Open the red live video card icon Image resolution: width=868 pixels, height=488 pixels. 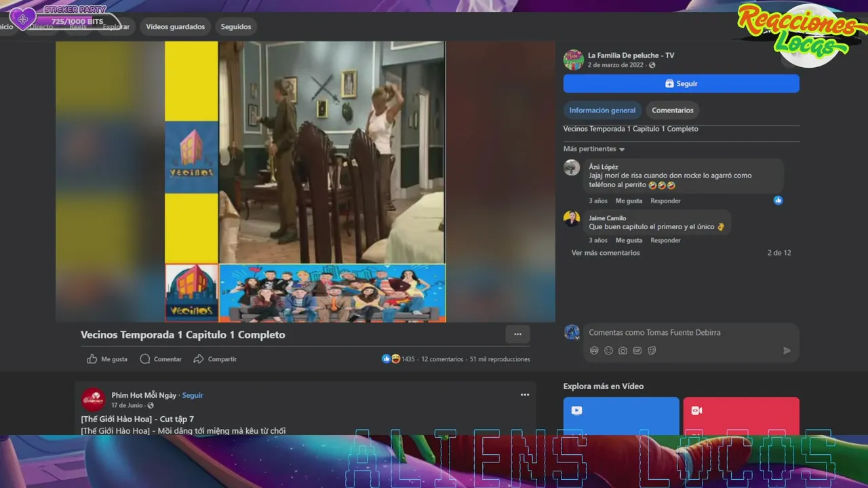tap(696, 410)
